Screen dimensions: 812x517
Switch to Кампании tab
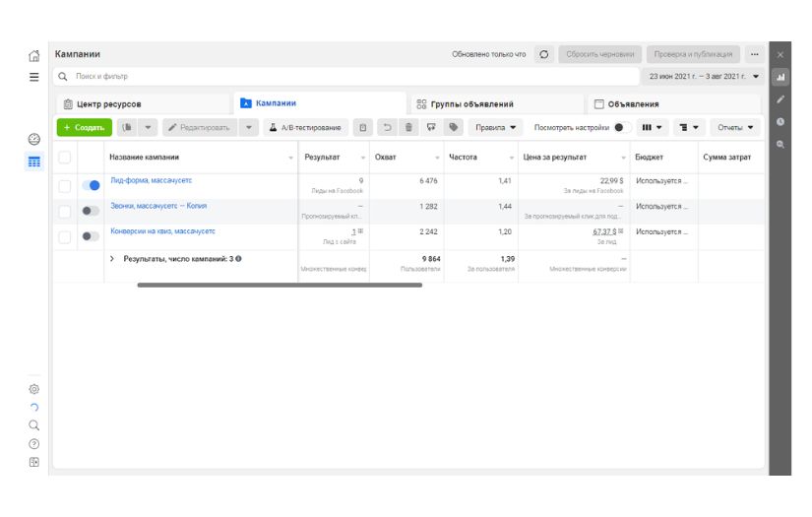(320, 103)
